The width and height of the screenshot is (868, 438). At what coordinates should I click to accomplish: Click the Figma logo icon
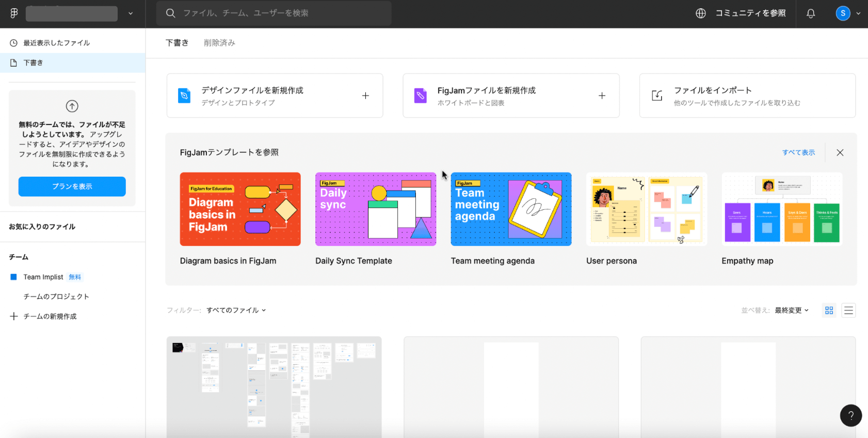click(14, 13)
